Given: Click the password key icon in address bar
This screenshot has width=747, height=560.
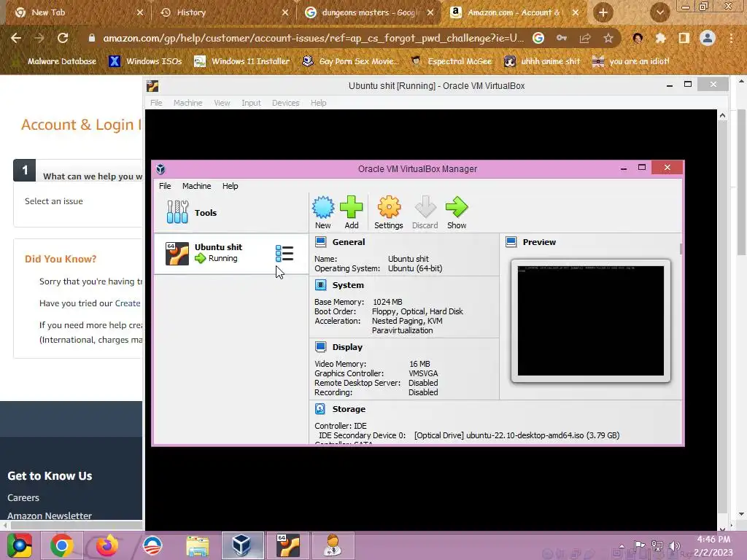Looking at the screenshot, I should (562, 38).
